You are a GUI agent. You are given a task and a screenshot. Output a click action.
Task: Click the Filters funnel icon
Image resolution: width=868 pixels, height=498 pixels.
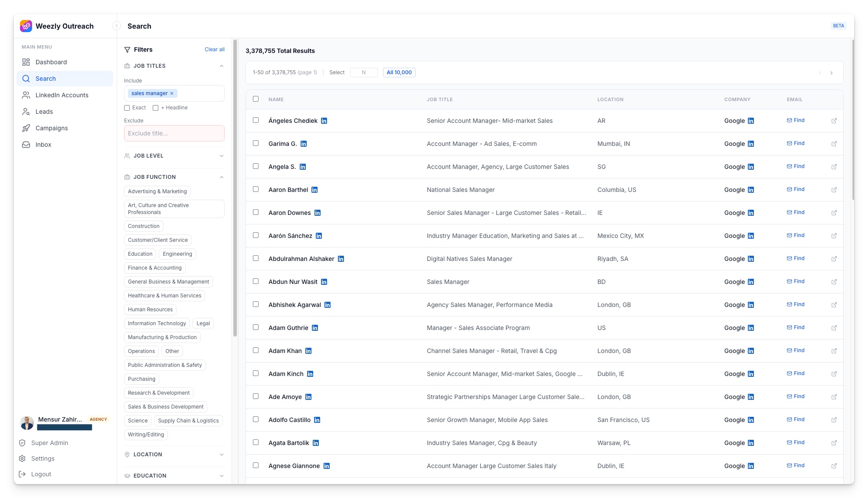coord(127,49)
